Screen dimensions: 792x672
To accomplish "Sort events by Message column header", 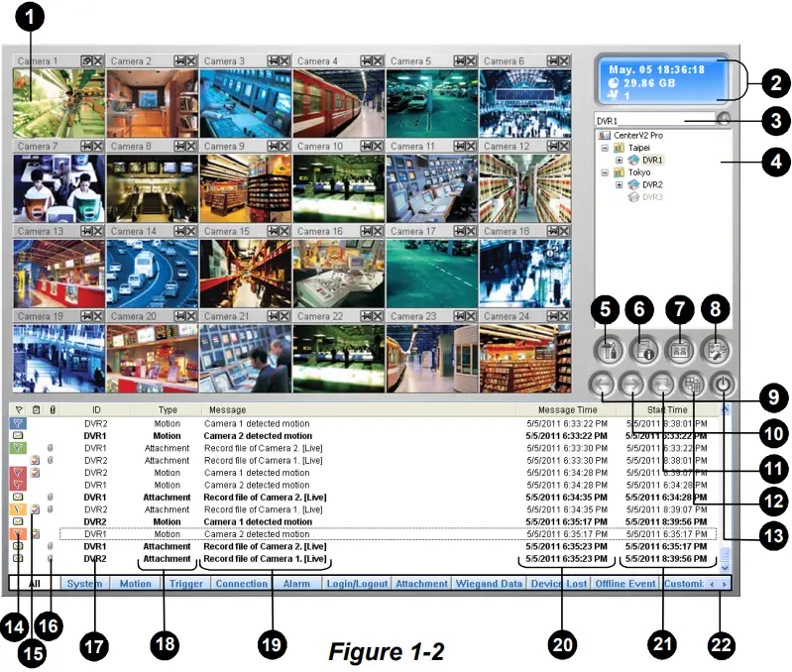I will [x=359, y=410].
